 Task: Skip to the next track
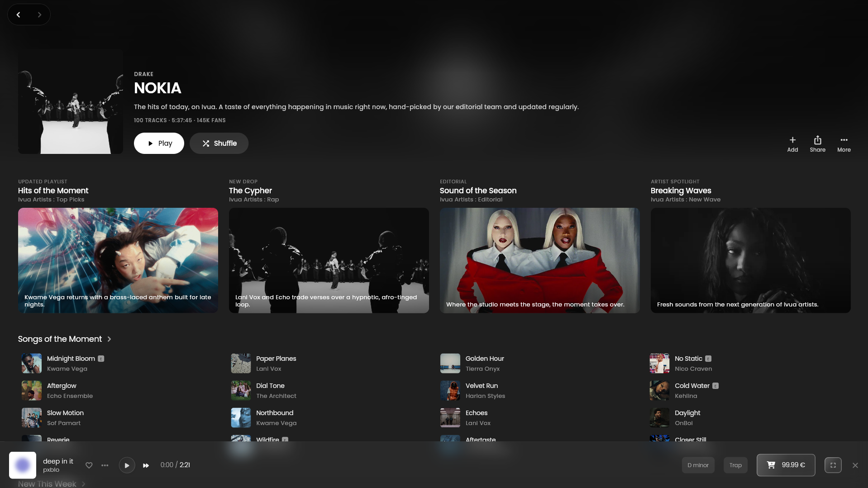coord(146,465)
